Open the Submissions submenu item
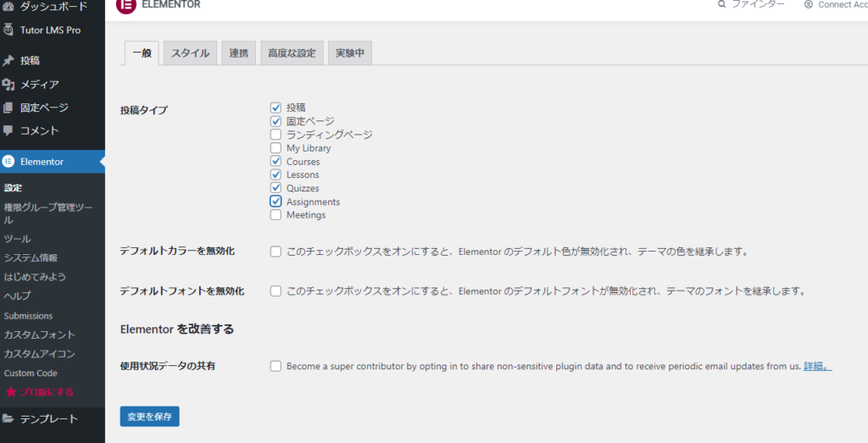Viewport: 868px width, 443px height. tap(28, 316)
